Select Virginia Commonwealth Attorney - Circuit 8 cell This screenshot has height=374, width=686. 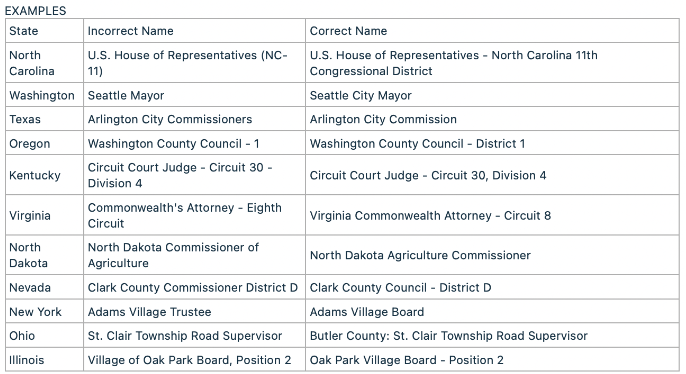point(492,215)
